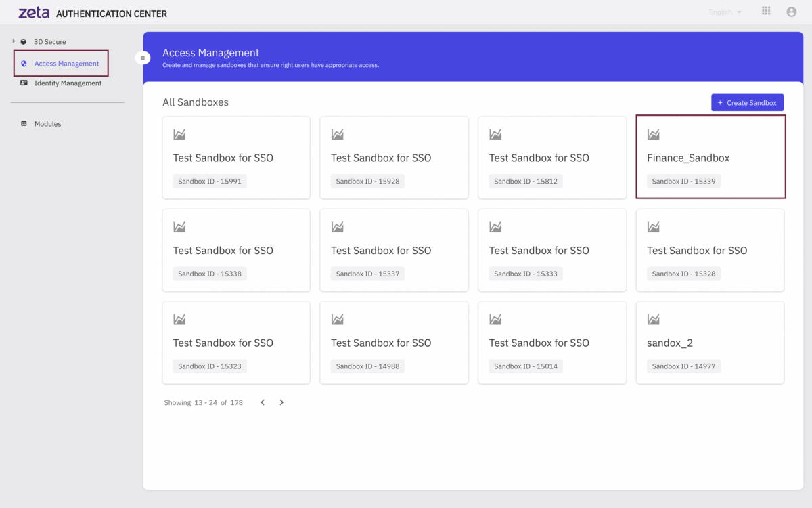Screen dimensions: 812x508
Task: Go to the previous page of sandboxes
Action: click(263, 402)
